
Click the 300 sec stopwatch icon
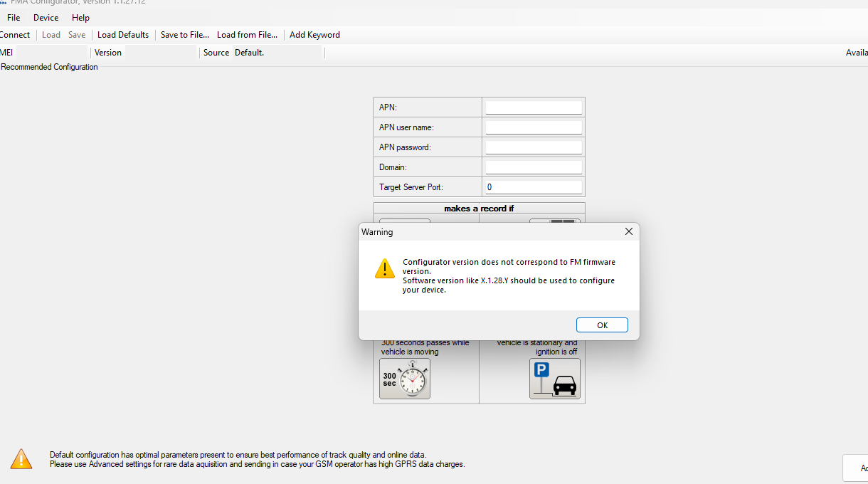click(404, 379)
